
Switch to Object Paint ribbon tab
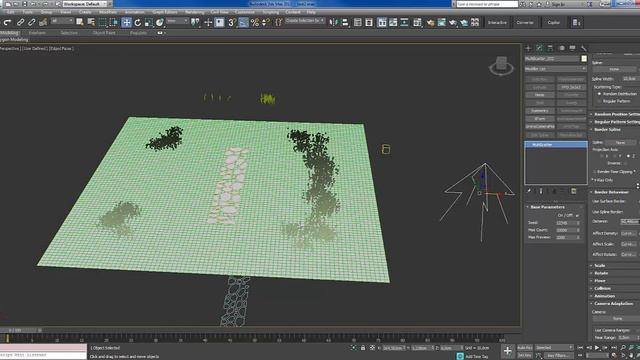104,33
